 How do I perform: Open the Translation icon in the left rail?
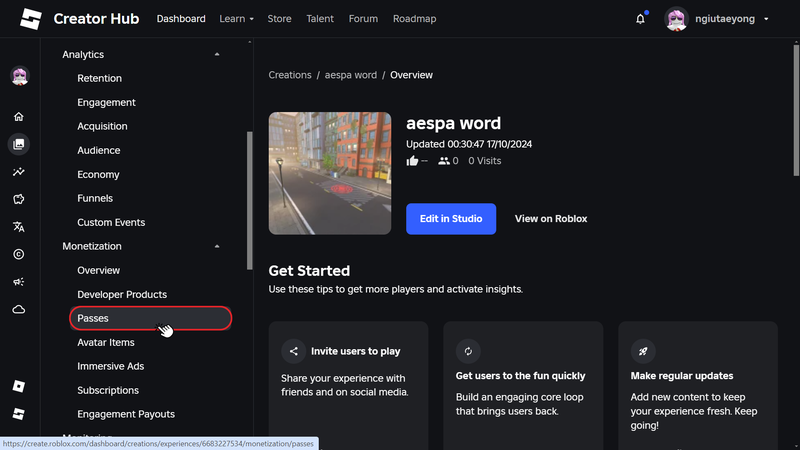point(19,227)
